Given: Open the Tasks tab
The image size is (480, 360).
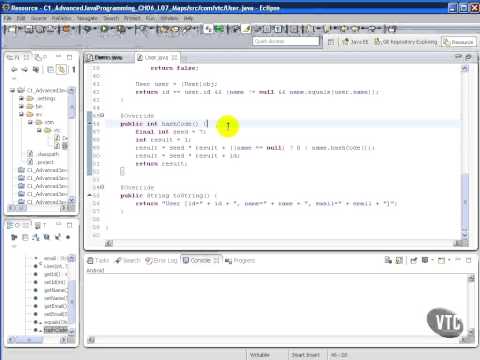Looking at the screenshot, I should 98,260.
